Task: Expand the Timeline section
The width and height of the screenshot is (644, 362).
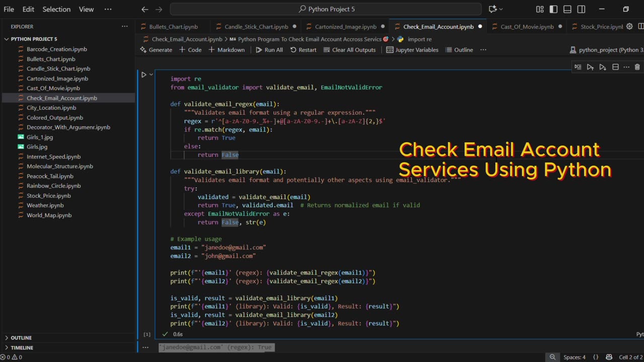Action: click(x=22, y=347)
